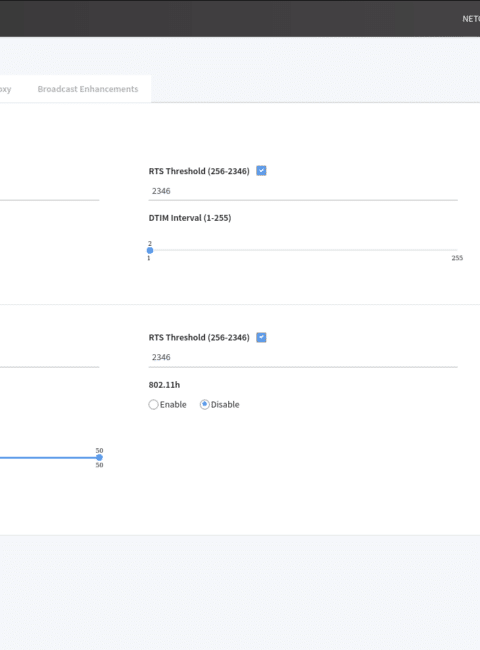480x650 pixels.
Task: Click the 802.11h heading label
Action: 164,385
